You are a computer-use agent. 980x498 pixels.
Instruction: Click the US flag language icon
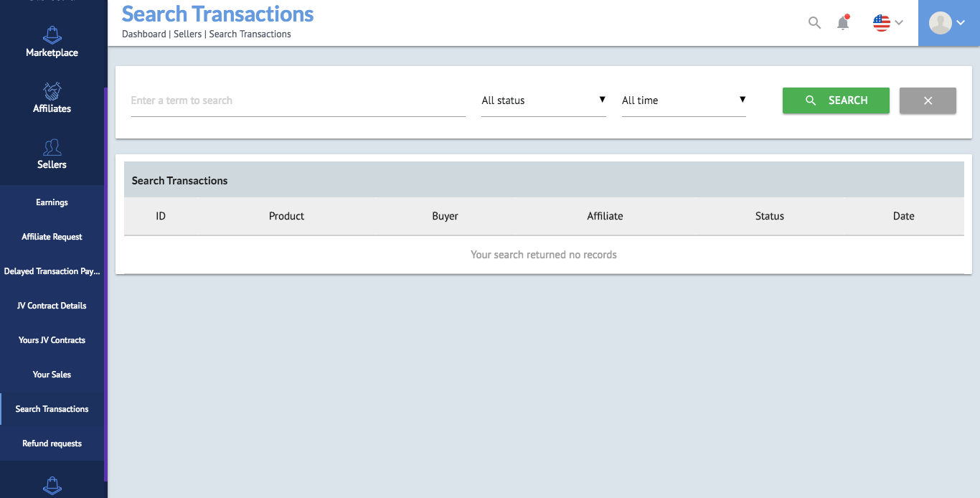pyautogui.click(x=881, y=23)
